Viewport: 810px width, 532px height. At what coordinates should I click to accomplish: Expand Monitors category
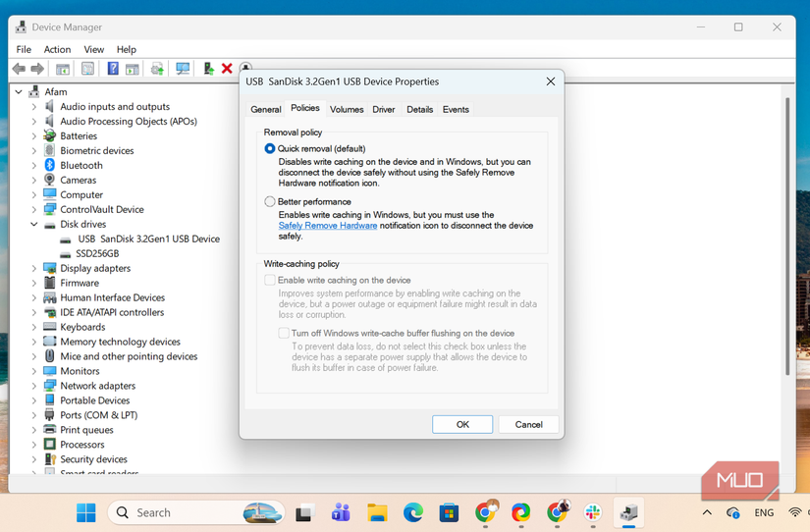coord(34,371)
